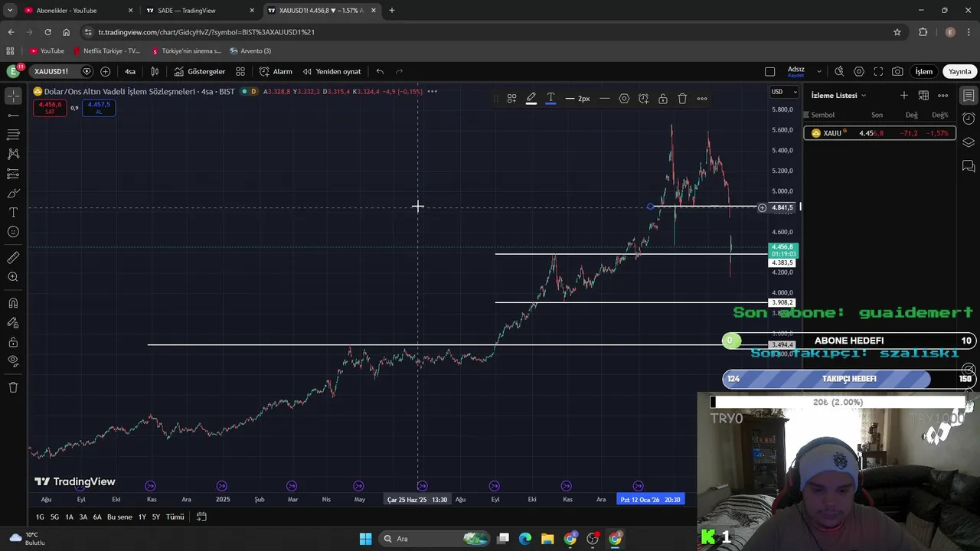Add alert on the selected drawing
980x551 pixels.
pos(643,98)
